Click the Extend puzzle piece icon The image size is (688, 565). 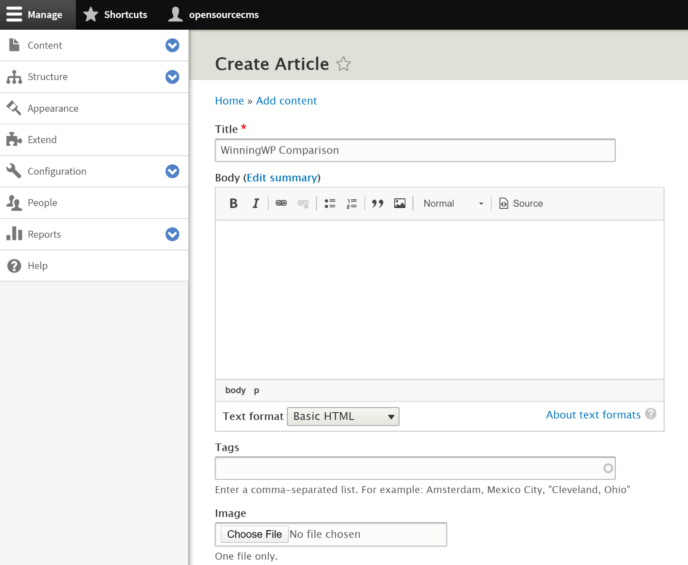pos(14,139)
